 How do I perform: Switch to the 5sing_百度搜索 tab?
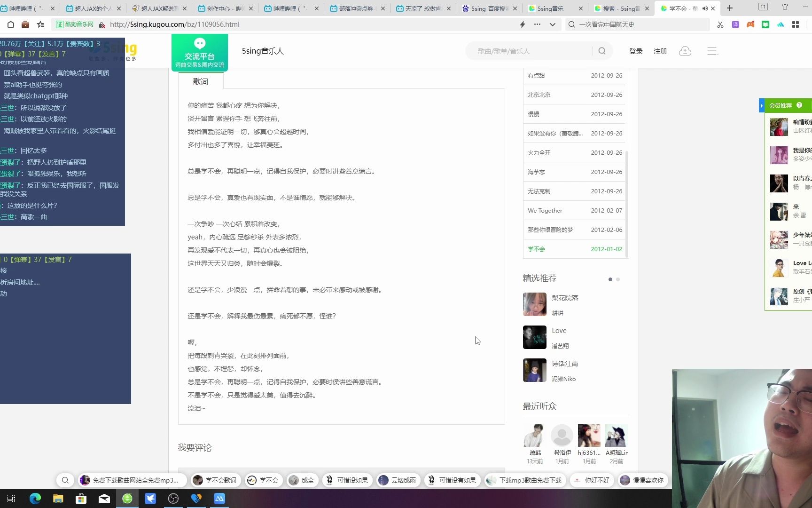click(x=490, y=8)
